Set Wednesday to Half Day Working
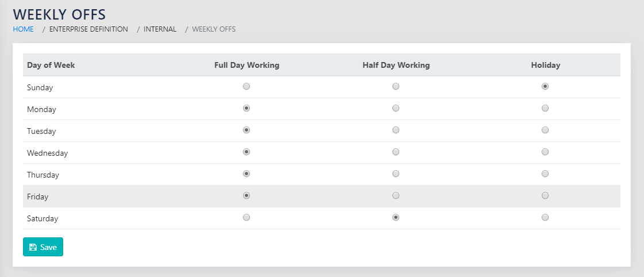Viewport: 644px width, 277px height. click(x=396, y=152)
